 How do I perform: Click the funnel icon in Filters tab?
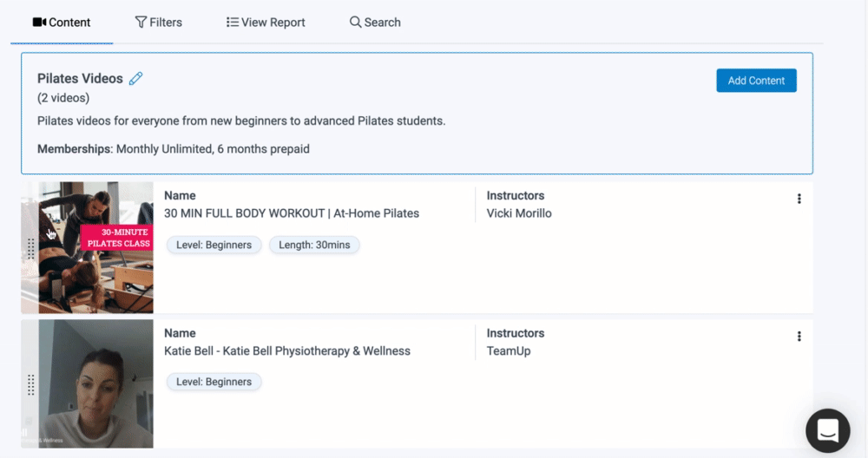(141, 23)
